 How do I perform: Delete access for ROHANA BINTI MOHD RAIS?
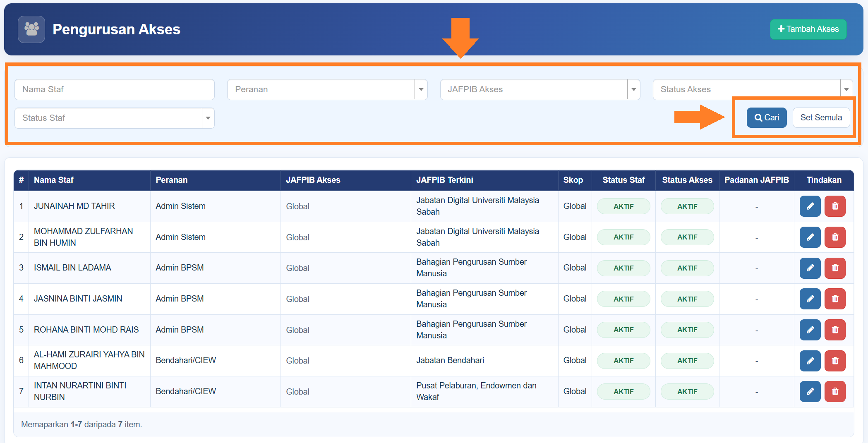(835, 330)
